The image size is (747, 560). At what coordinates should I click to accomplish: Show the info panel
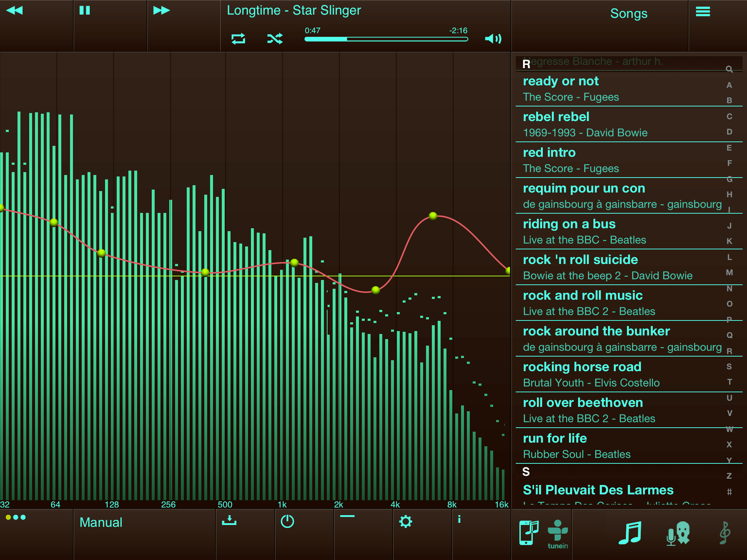pyautogui.click(x=459, y=520)
